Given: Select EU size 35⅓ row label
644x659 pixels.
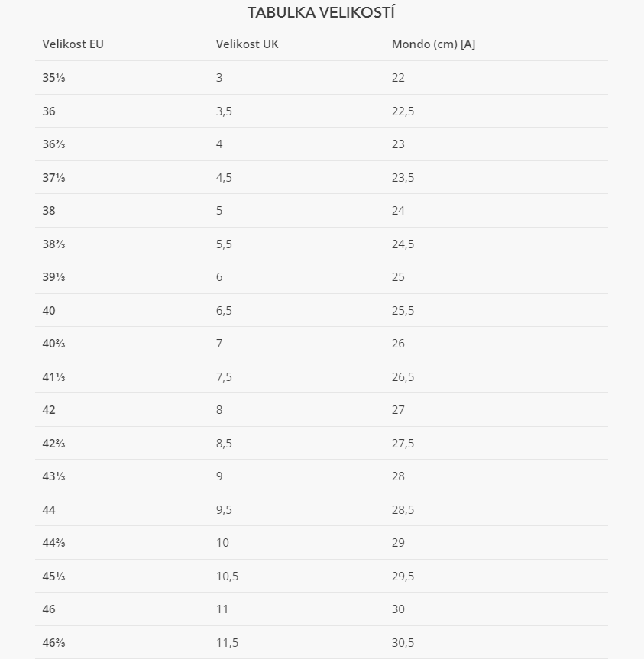Looking at the screenshot, I should (53, 78).
